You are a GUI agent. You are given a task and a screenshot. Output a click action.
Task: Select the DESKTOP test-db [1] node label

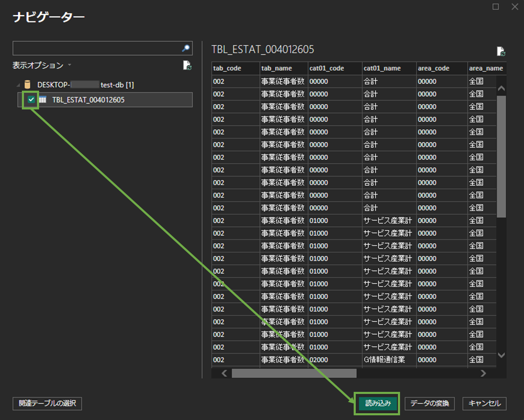point(85,85)
